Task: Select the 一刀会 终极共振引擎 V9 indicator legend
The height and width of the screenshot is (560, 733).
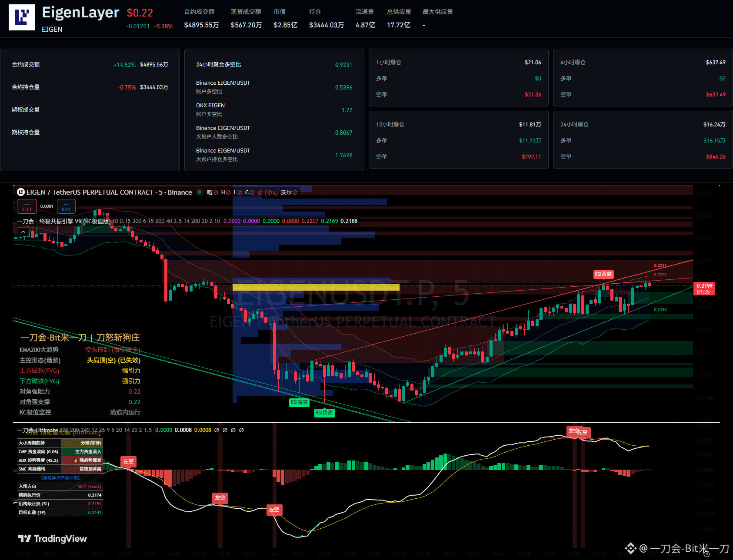Action: 64,221
